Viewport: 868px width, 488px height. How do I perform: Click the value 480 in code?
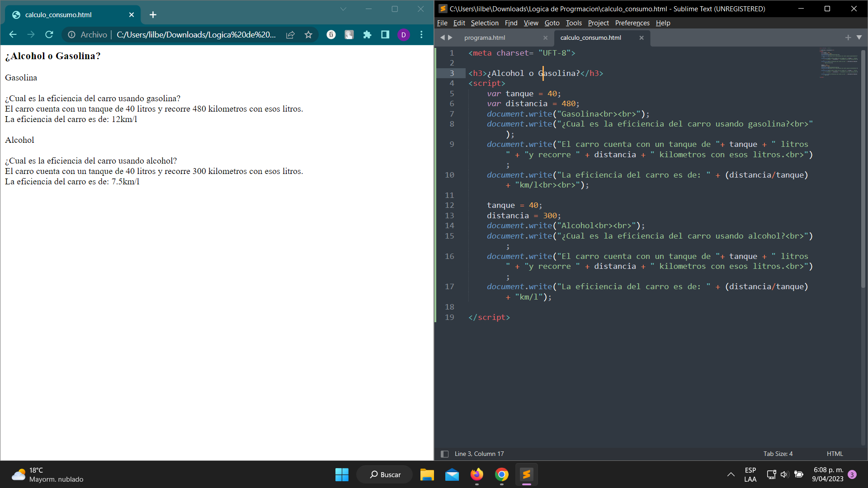coord(568,104)
